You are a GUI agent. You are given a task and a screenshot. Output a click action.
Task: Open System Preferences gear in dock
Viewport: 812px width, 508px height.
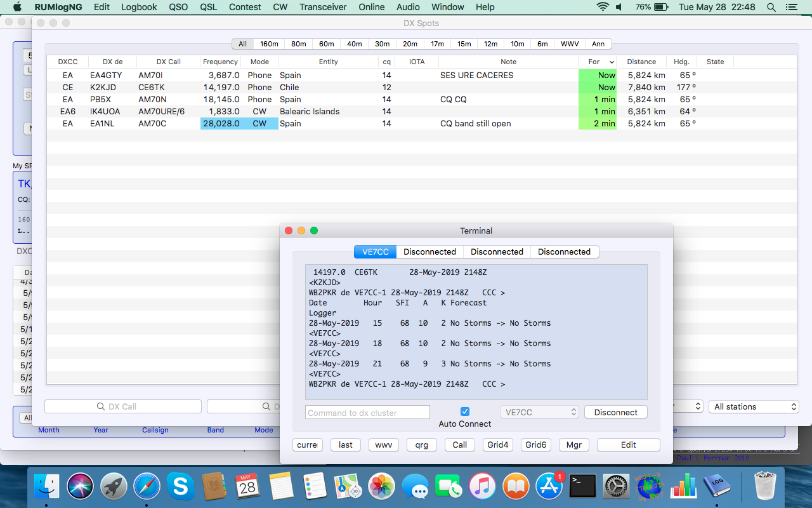[x=616, y=487]
